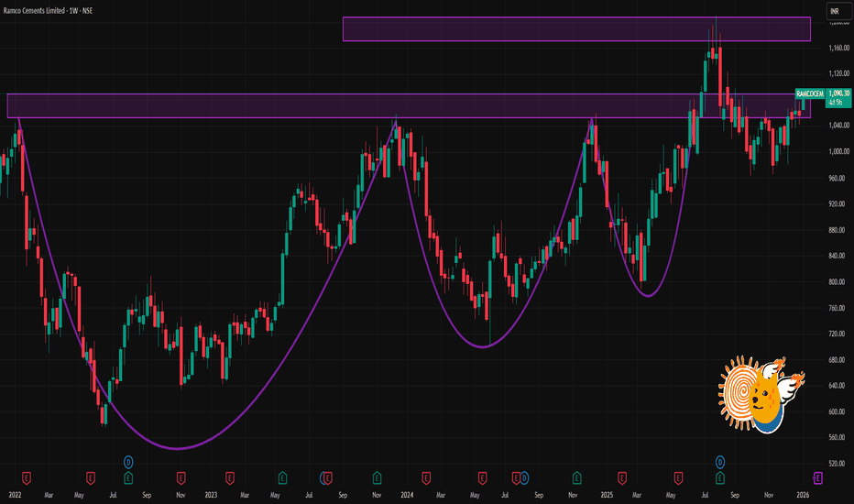
Task: Open the November 2023 green earnings marker
Action: (377, 478)
